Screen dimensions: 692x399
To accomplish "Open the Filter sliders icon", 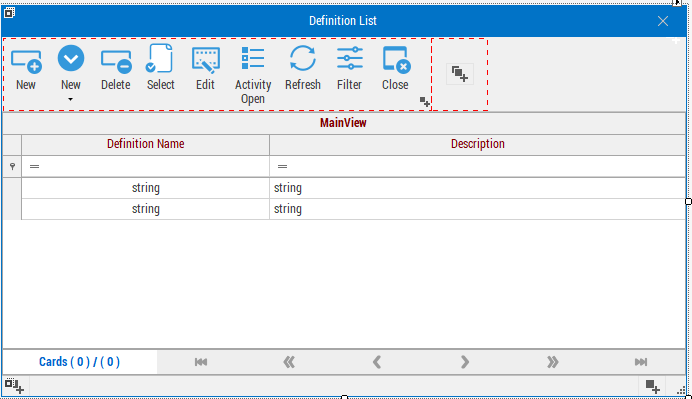I will point(350,58).
